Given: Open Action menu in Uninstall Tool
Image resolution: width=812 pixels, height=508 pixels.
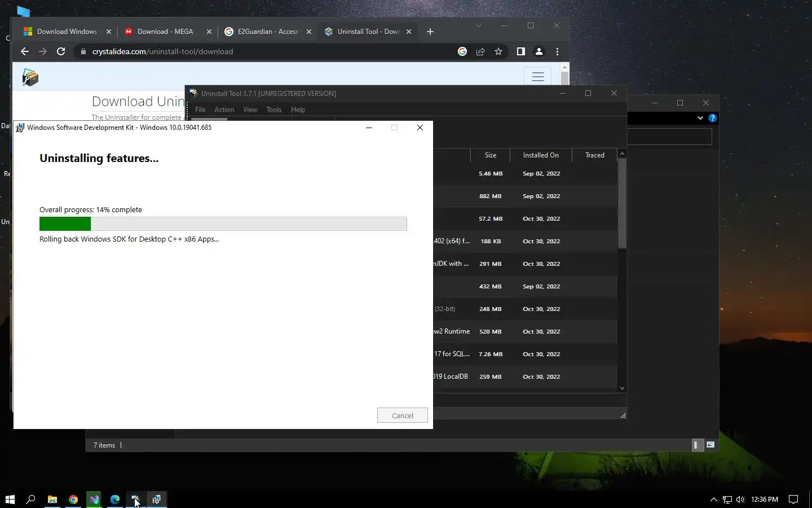Looking at the screenshot, I should click(224, 110).
